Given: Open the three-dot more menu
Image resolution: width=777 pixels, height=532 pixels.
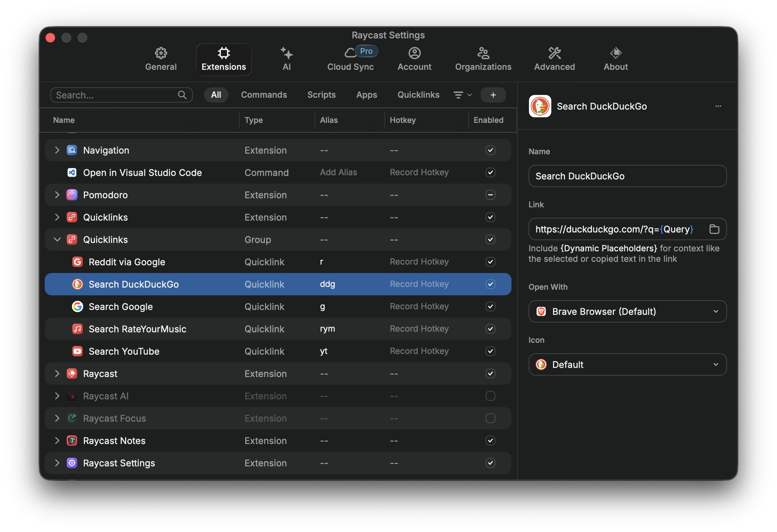Looking at the screenshot, I should (718, 106).
